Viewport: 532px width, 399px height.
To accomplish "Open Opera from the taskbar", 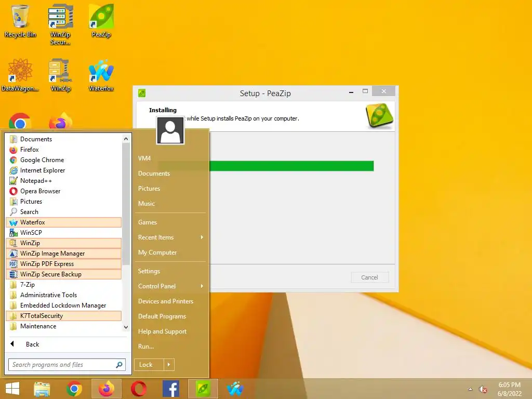I will tap(139, 389).
